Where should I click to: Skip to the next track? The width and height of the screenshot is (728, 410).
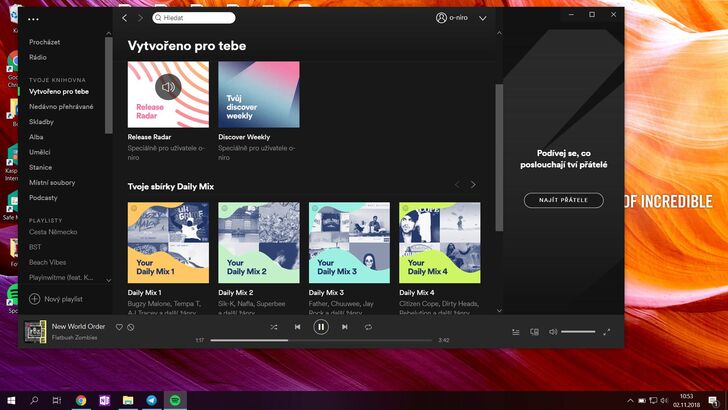tap(345, 327)
